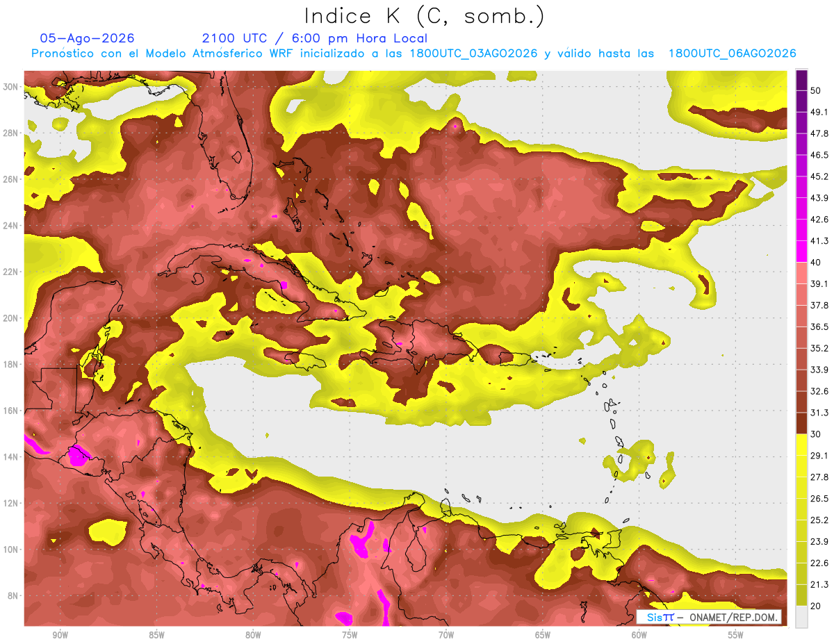Select the salmon segment between 39.1 and 40
This screenshot has width=834, height=644.
801,272
